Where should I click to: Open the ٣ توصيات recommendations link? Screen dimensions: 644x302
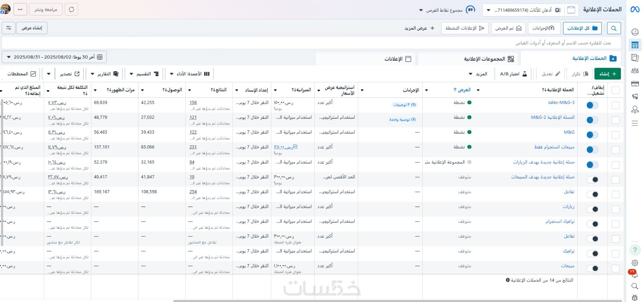(x=405, y=105)
